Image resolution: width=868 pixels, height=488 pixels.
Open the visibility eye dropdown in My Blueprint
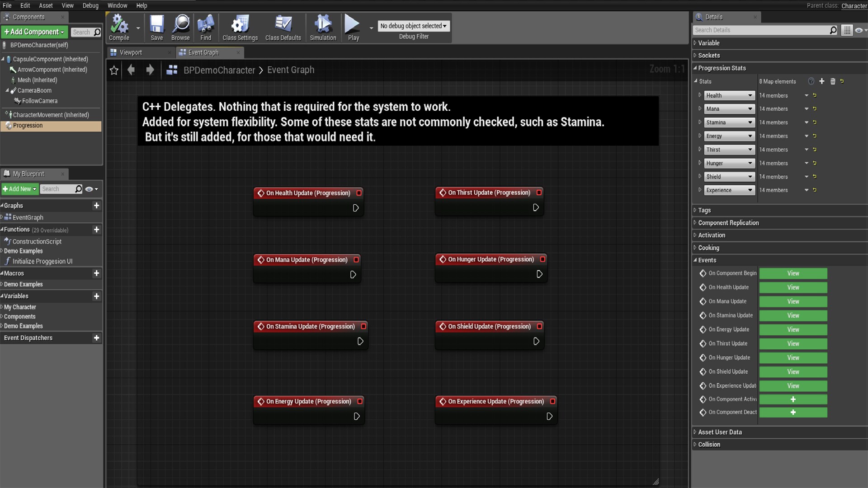92,189
